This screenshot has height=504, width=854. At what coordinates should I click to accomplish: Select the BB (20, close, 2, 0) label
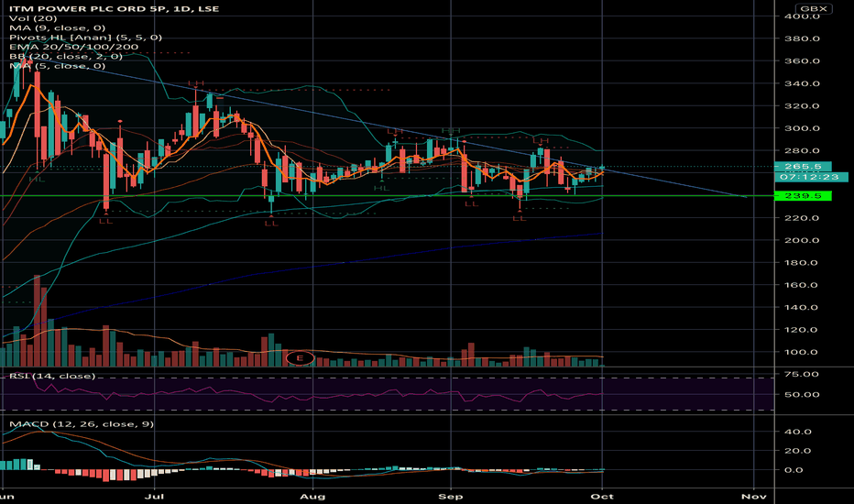pyautogui.click(x=65, y=56)
